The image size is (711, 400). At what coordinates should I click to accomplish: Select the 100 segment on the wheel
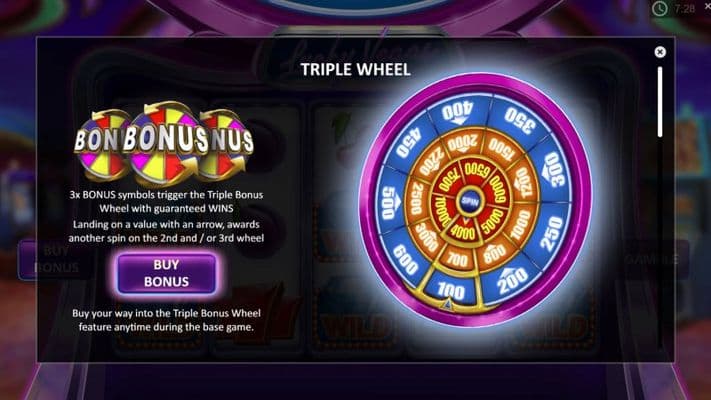(x=452, y=290)
